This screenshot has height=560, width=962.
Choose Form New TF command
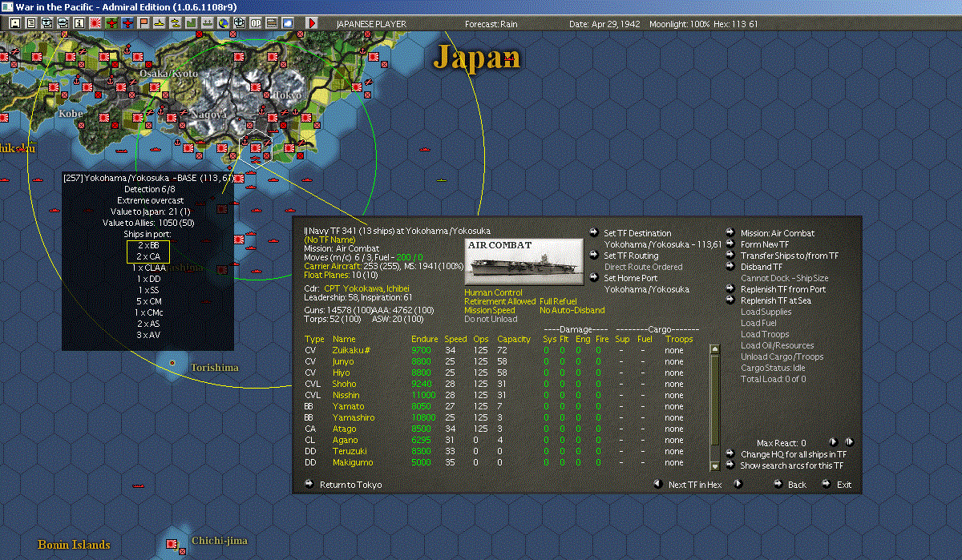764,244
